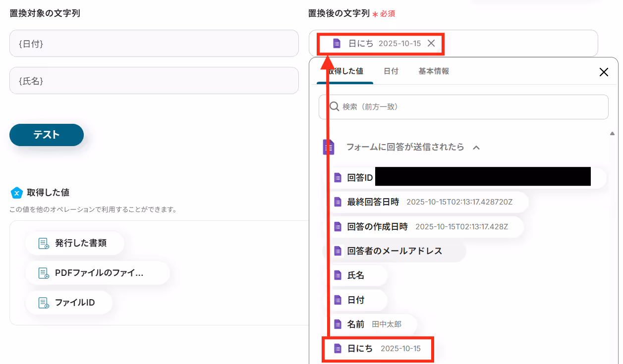Screen dimensions: 623x364
Task: Click the 置換後の文字列 input field
Action: click(453, 44)
